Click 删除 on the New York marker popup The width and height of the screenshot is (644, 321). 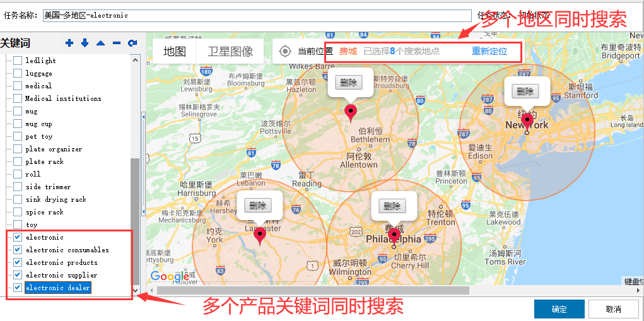click(x=525, y=91)
